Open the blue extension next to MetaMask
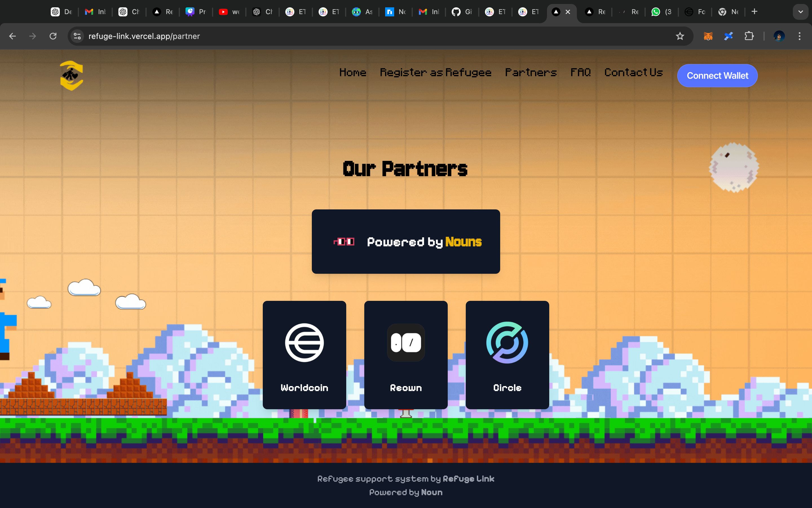The width and height of the screenshot is (812, 508). 728,36
